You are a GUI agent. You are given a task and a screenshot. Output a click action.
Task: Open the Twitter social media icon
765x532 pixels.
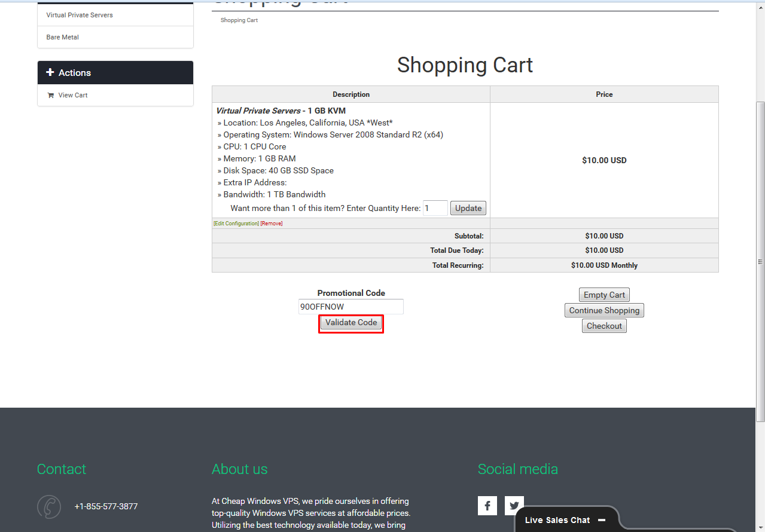(514, 506)
